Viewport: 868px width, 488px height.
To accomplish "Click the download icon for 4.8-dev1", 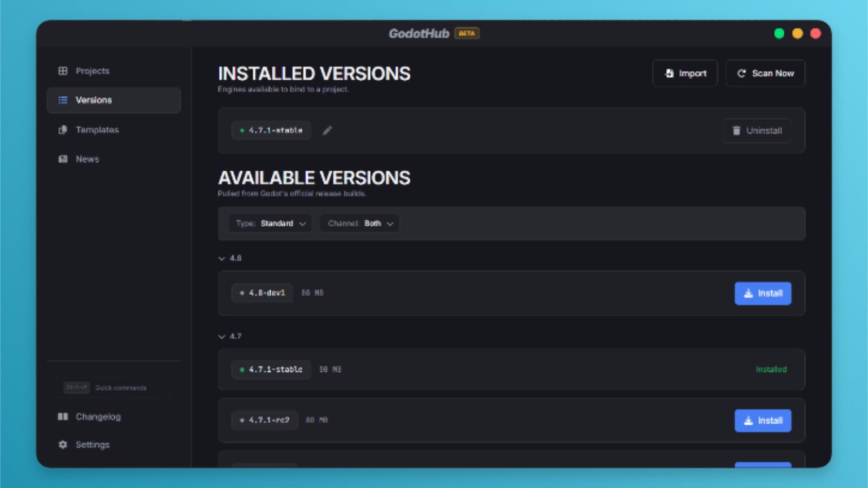I will (x=748, y=293).
